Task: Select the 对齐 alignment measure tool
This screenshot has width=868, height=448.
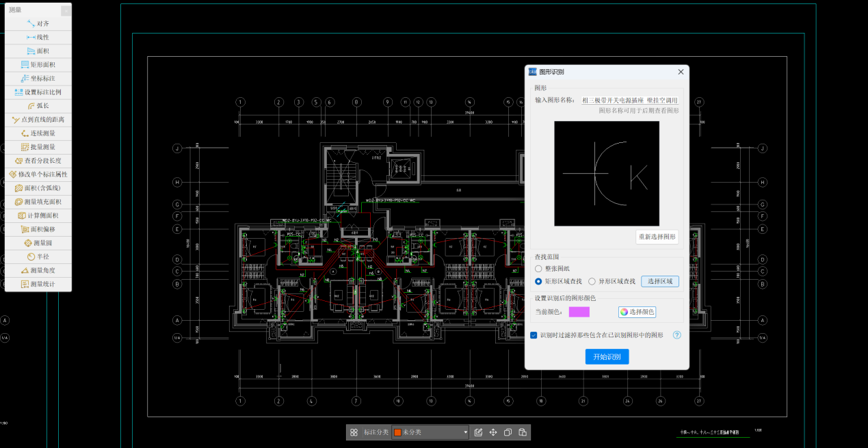Action: pyautogui.click(x=38, y=23)
